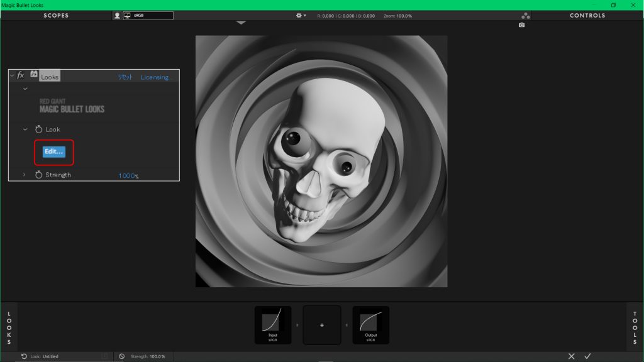Click the reset look arrow icon
The image size is (644, 362).
(24, 356)
